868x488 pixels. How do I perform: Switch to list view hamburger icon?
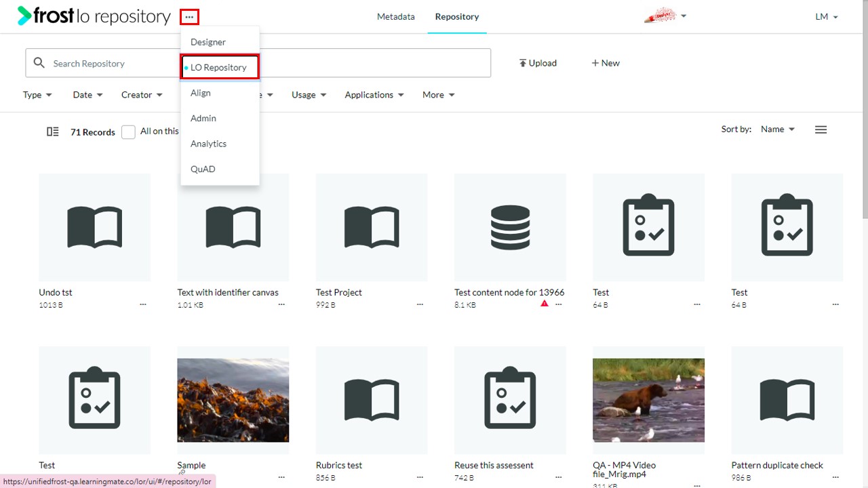(821, 129)
